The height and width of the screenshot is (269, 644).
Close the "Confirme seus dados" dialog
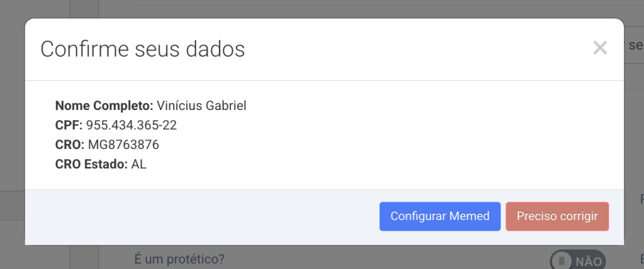coord(600,48)
